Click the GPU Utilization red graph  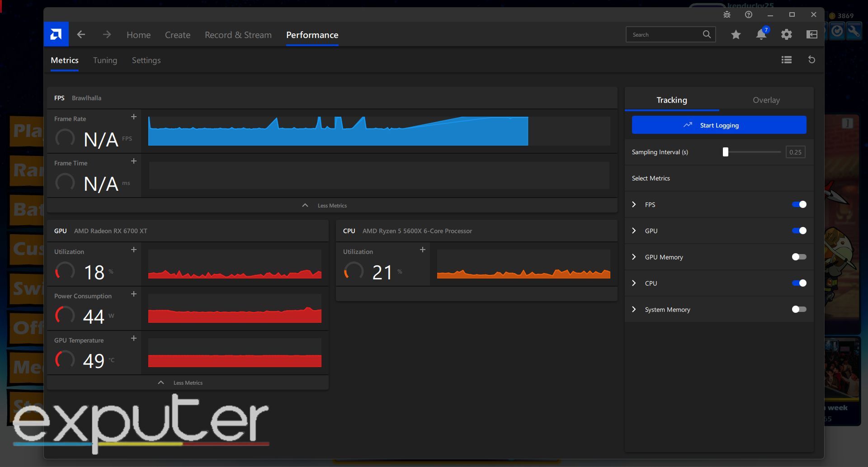pyautogui.click(x=235, y=264)
